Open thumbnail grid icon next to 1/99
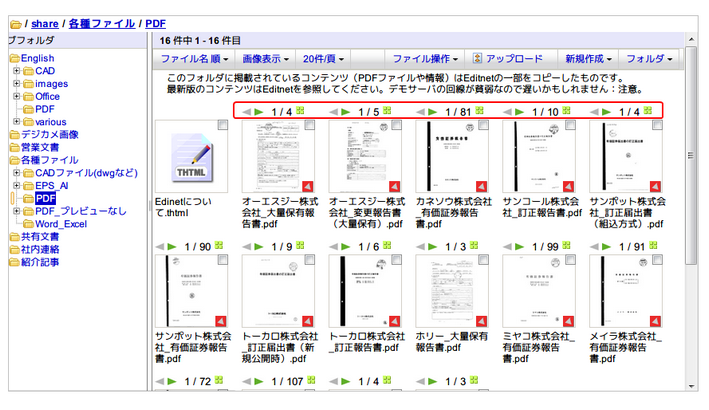 click(564, 246)
